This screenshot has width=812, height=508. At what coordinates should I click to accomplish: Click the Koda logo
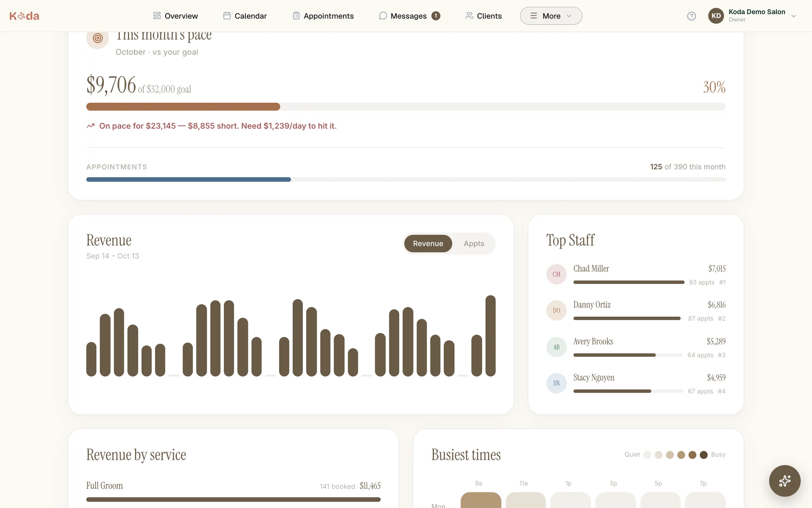(24, 16)
